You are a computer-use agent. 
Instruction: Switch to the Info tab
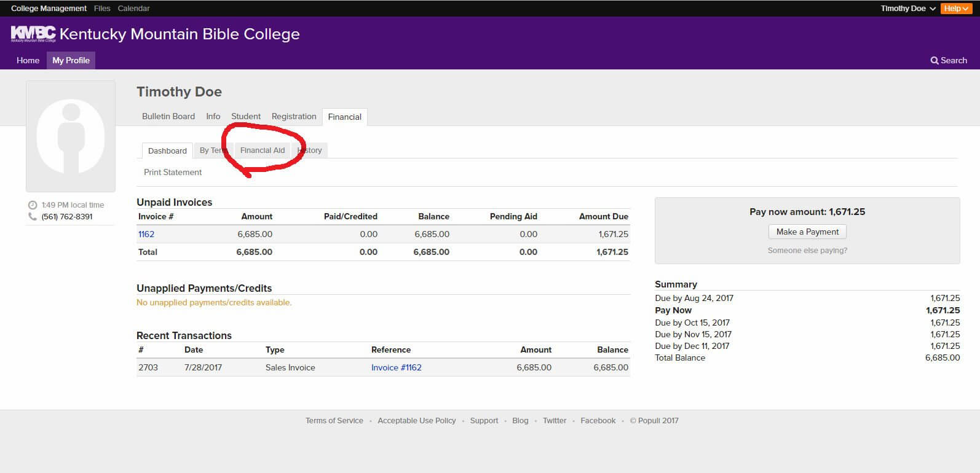coord(213,116)
